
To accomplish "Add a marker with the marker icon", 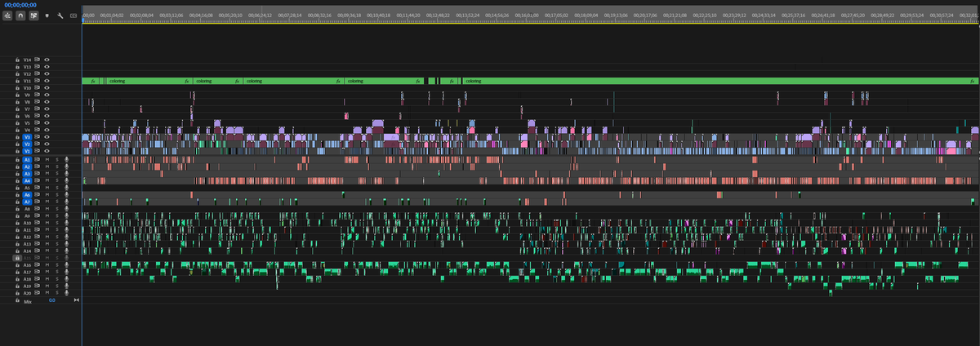I will pos(47,15).
